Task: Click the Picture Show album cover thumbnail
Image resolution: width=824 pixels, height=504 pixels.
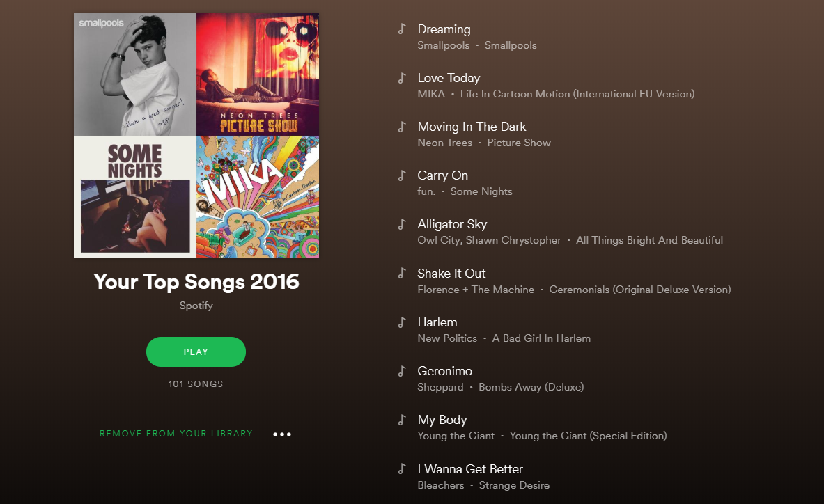Action: [258, 74]
